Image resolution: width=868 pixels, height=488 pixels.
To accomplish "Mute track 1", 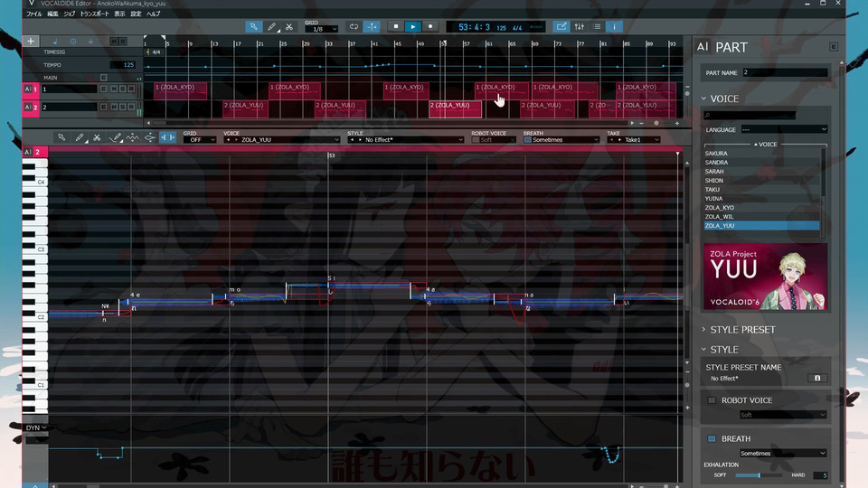I will click(x=114, y=89).
